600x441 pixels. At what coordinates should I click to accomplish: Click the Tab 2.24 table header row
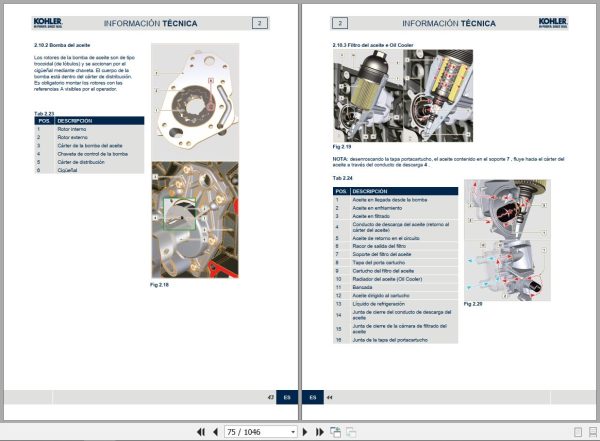pyautogui.click(x=395, y=191)
